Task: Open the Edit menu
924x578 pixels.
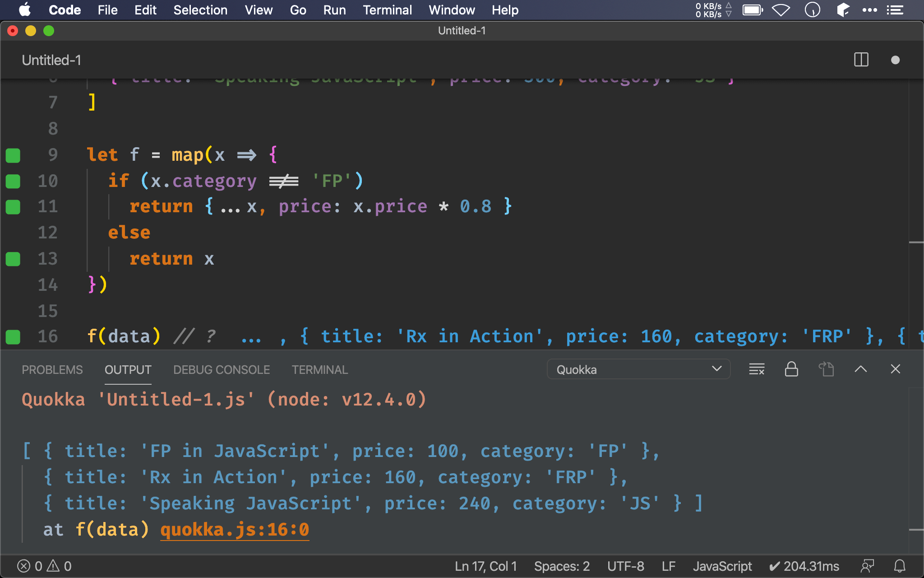Action: tap(145, 10)
